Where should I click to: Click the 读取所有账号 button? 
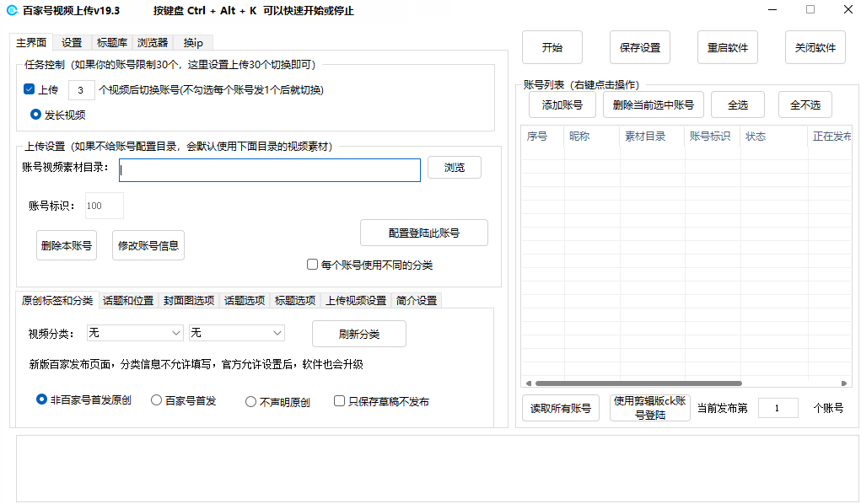[x=561, y=408]
